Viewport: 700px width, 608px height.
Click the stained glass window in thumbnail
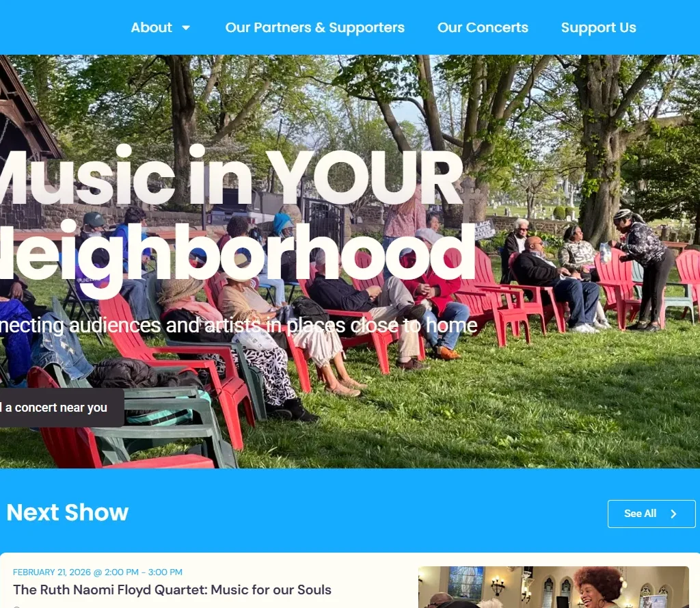tap(466, 582)
